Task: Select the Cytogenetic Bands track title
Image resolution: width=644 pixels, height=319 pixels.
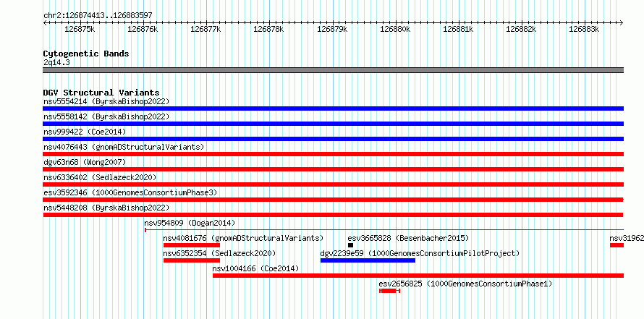Action: tap(86, 54)
